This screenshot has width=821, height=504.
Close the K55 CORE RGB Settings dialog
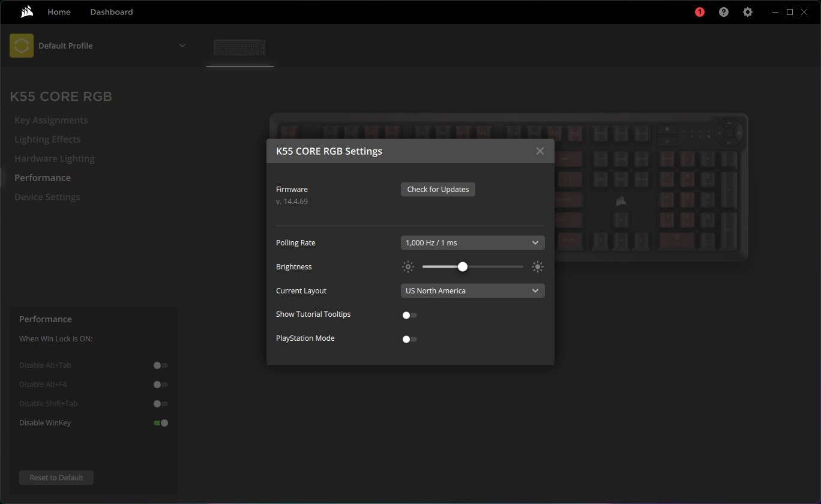tap(540, 151)
